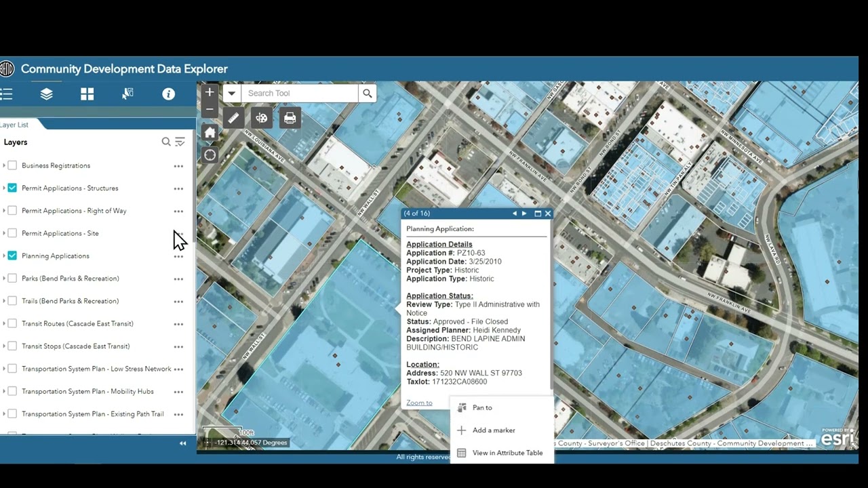Viewport: 868px width, 488px height.
Task: Open the info about panel icon
Action: [168, 94]
